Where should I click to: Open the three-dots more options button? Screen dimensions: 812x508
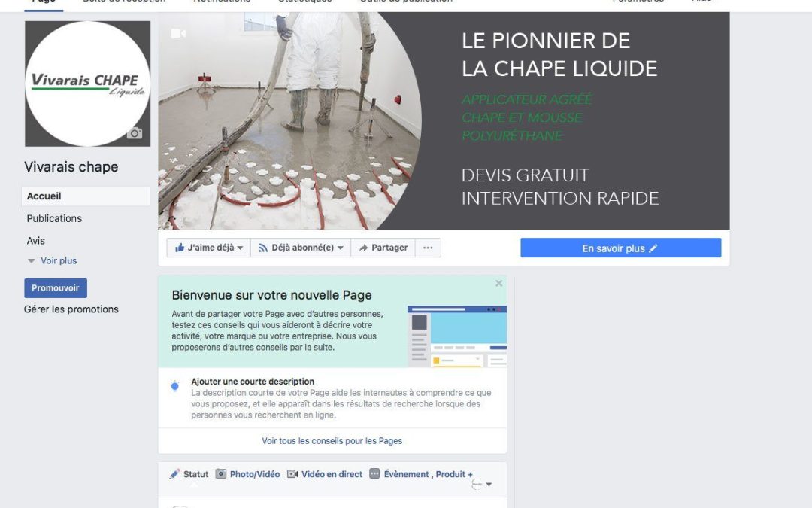pyautogui.click(x=428, y=248)
